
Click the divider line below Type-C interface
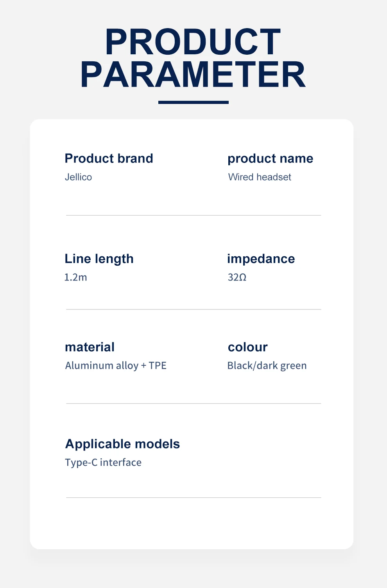(x=193, y=497)
